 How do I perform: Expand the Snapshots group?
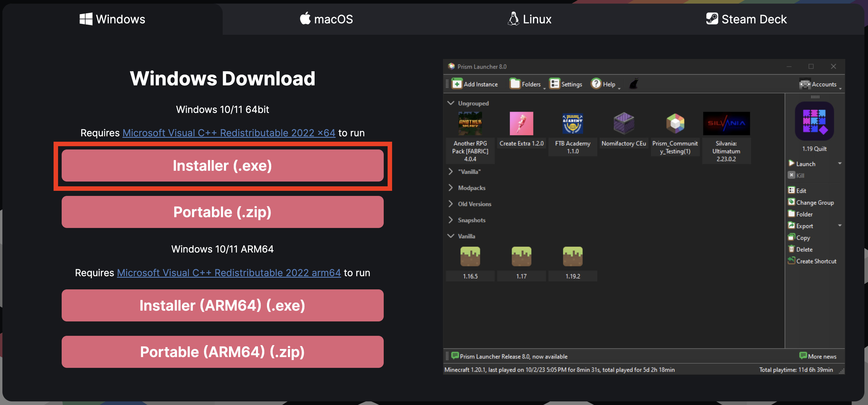(450, 220)
